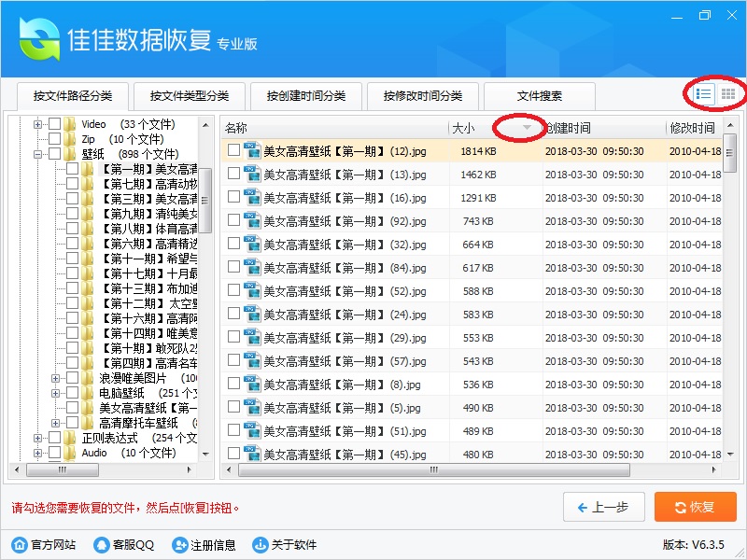Expand the Video folder tree node
The height and width of the screenshot is (560, 747).
(38, 124)
